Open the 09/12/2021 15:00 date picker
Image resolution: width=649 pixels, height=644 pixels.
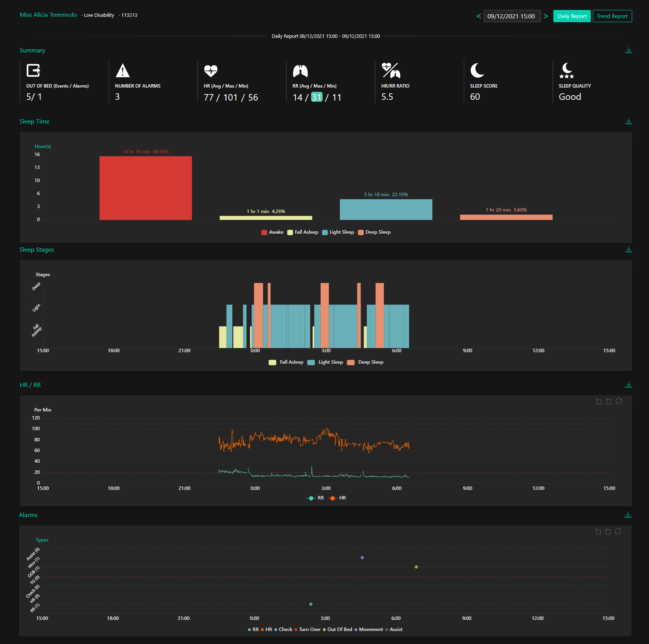click(x=512, y=16)
